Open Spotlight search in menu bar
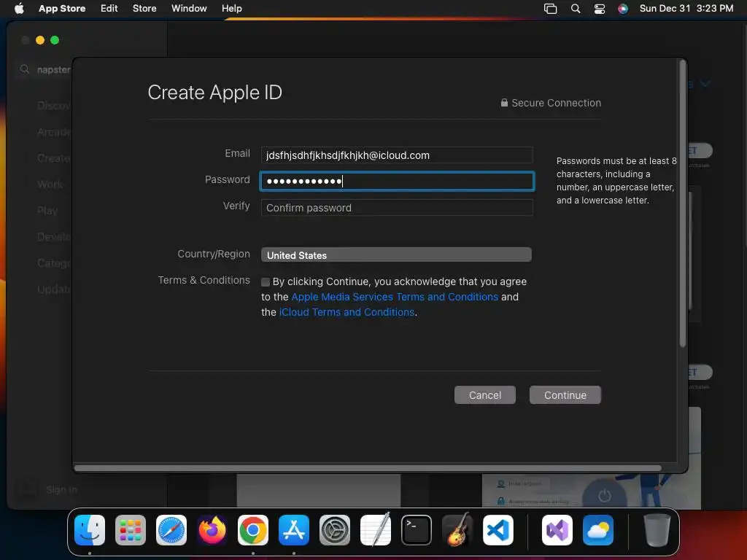This screenshot has width=747, height=560. point(576,9)
